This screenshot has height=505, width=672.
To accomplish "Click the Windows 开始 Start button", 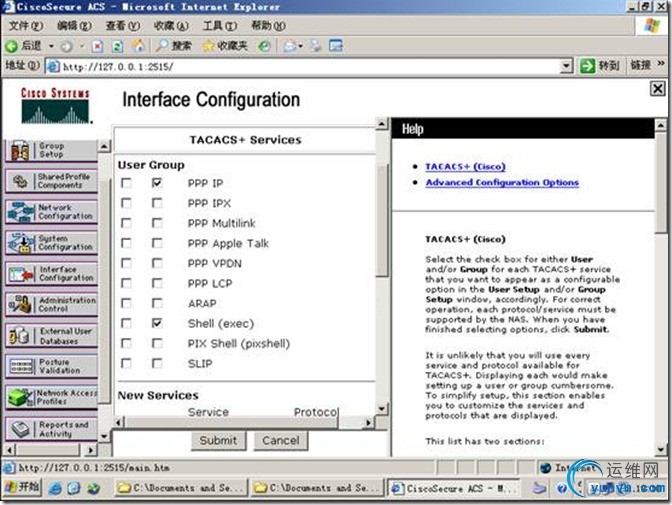I will (x=22, y=487).
